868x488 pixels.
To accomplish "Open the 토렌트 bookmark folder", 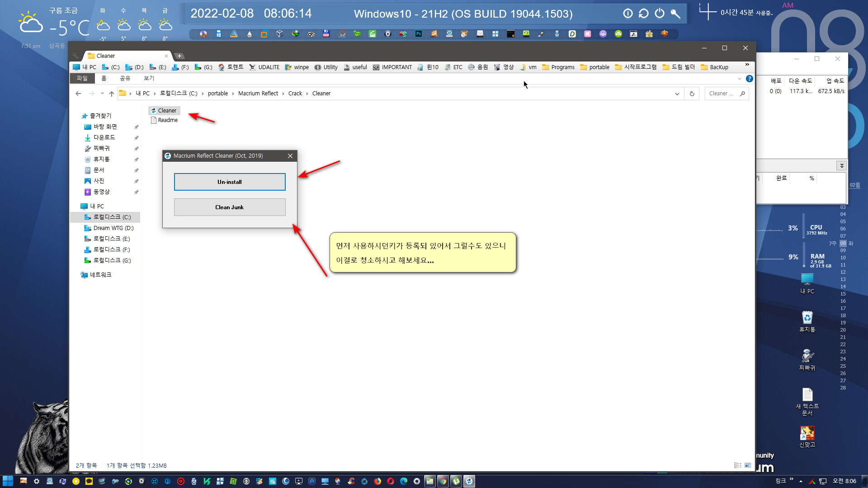I will coord(231,67).
